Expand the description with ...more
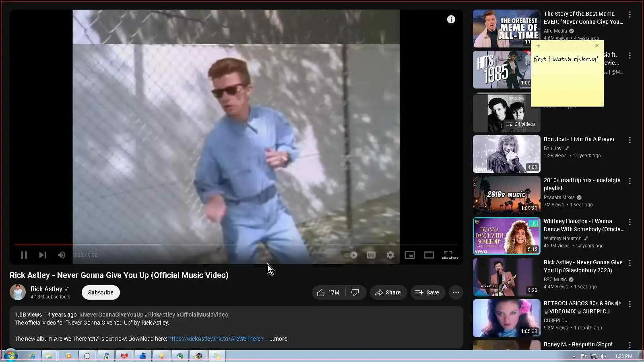This screenshot has height=362, width=644. [x=278, y=339]
